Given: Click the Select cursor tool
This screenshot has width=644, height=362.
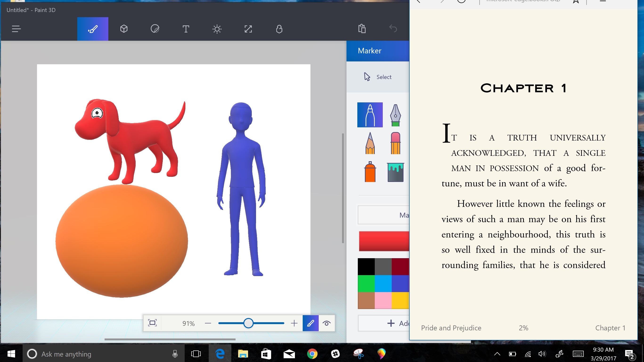Looking at the screenshot, I should tap(378, 77).
